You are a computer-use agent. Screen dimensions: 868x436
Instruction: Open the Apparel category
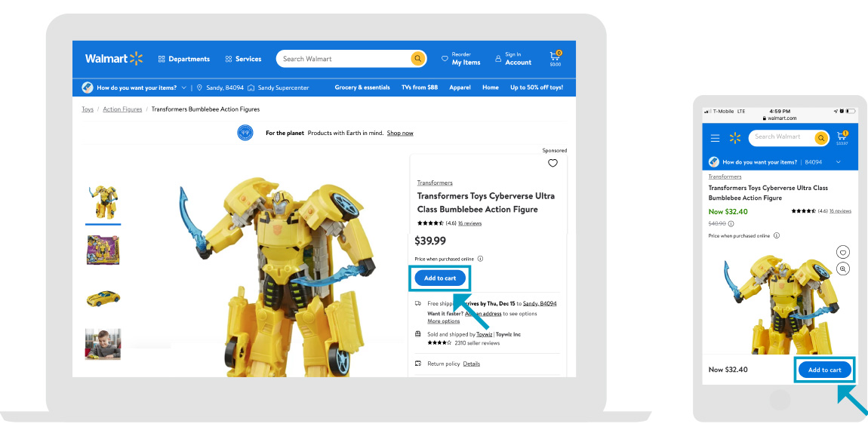460,88
